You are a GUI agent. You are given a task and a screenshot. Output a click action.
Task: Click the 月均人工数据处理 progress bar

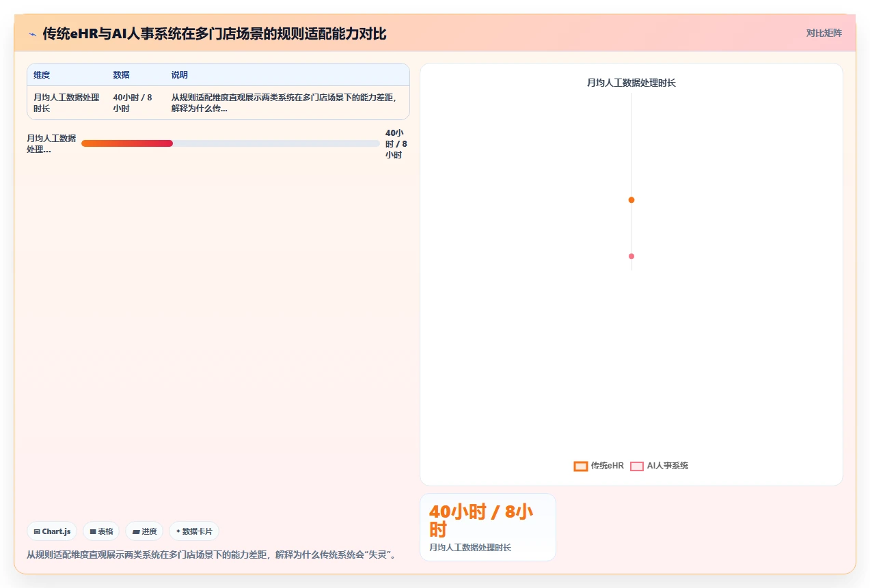230,143
